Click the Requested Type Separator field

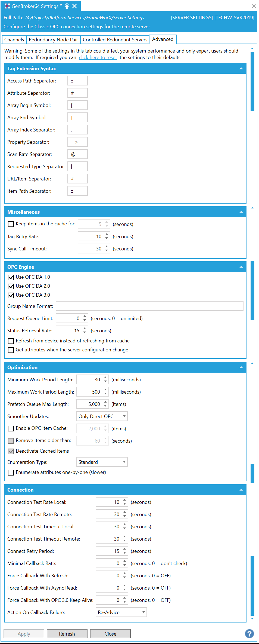(77, 166)
